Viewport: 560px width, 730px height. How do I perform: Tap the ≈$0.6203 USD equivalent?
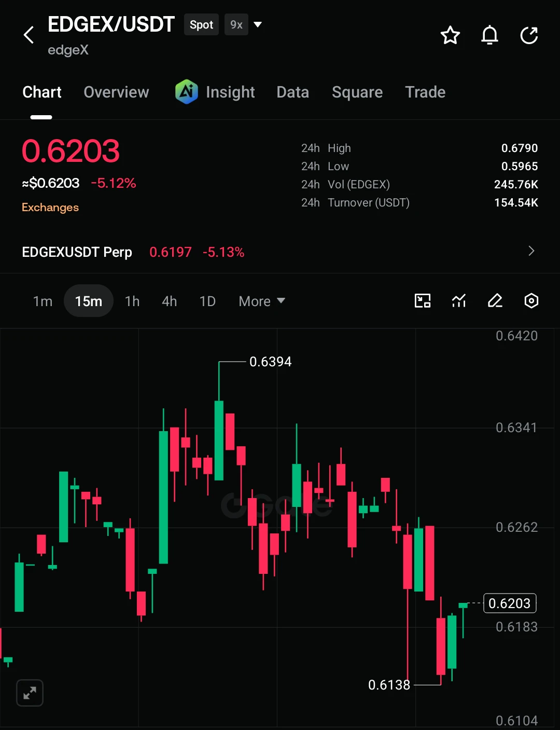click(51, 183)
